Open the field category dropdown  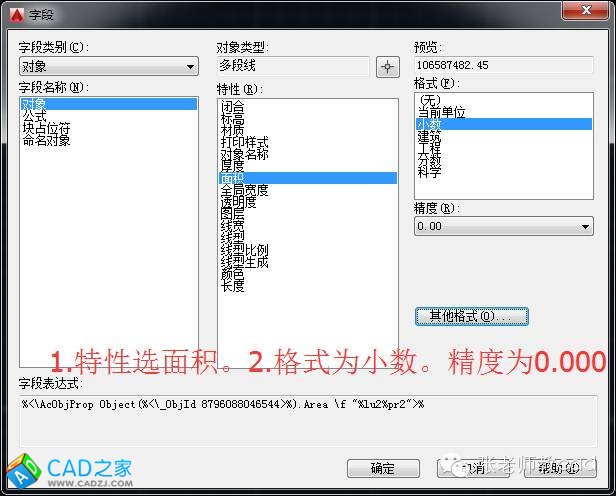click(108, 67)
